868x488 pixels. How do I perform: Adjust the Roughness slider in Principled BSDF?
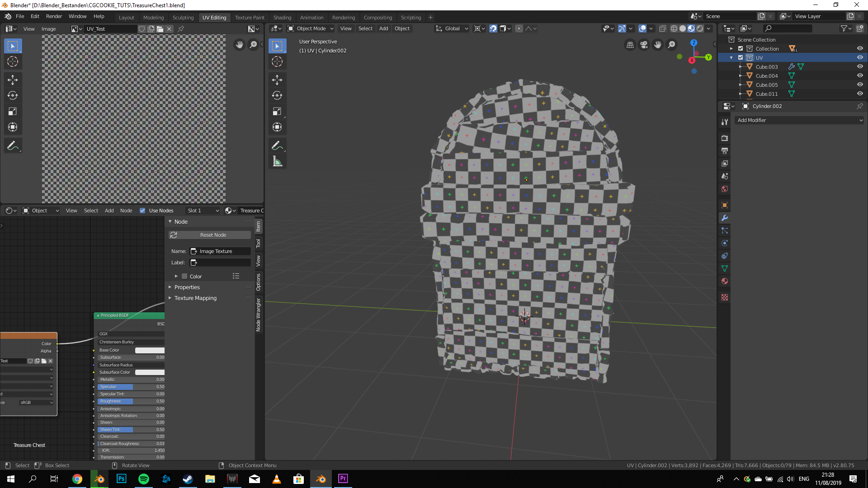pyautogui.click(x=131, y=401)
